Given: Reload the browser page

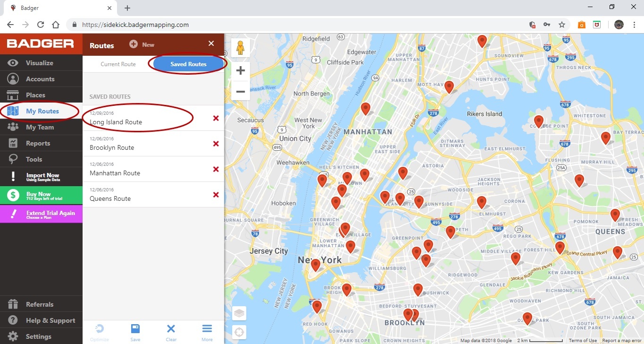Looking at the screenshot, I should click(x=41, y=25).
